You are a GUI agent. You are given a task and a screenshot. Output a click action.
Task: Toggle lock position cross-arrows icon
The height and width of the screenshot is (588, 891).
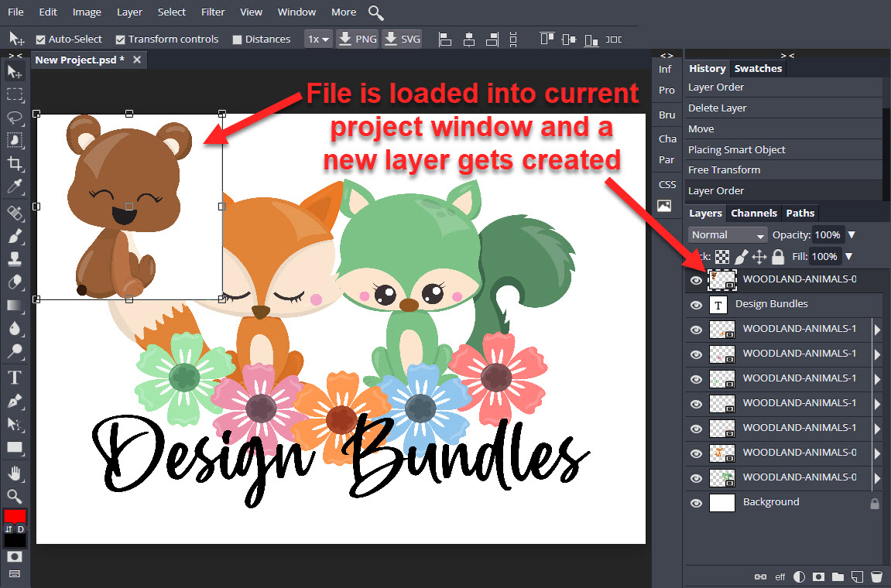(759, 257)
